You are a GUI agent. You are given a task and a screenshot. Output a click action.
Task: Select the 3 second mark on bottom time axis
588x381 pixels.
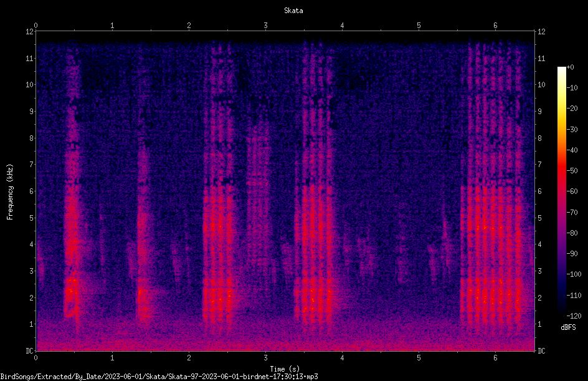(x=265, y=358)
